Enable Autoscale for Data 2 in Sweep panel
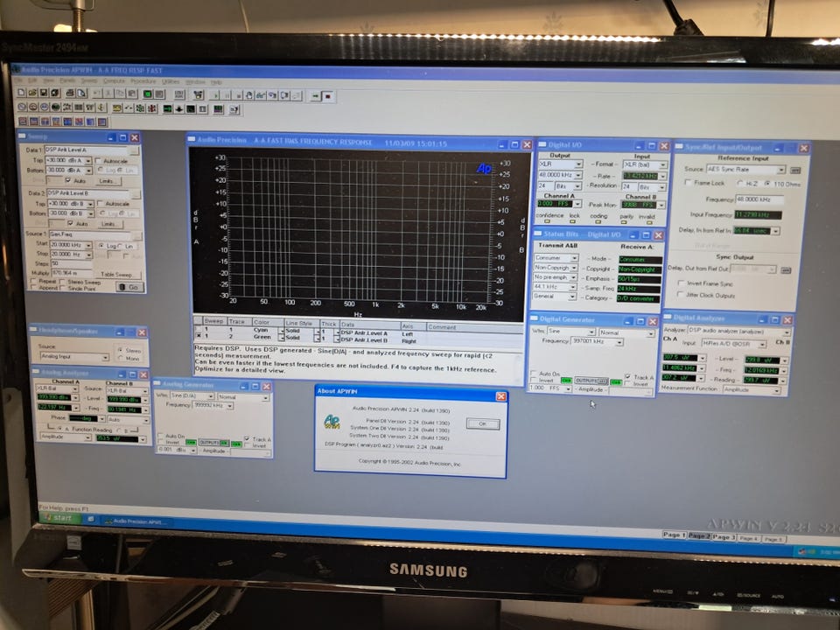This screenshot has width=840, height=630. pyautogui.click(x=101, y=204)
